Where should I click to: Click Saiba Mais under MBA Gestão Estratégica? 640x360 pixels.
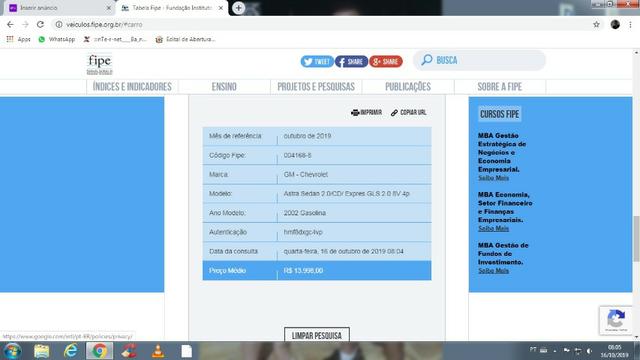point(493,178)
